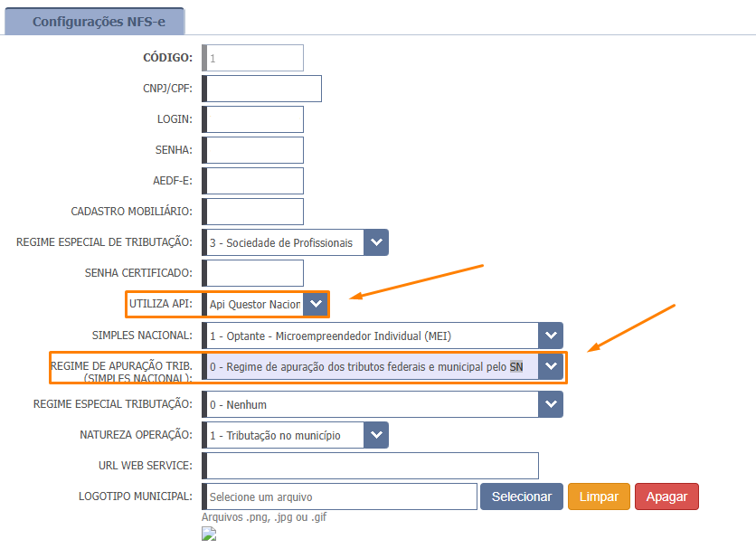Expand the Utiliza API dropdown arrow
Screen dimensions: 756x558
315,305
